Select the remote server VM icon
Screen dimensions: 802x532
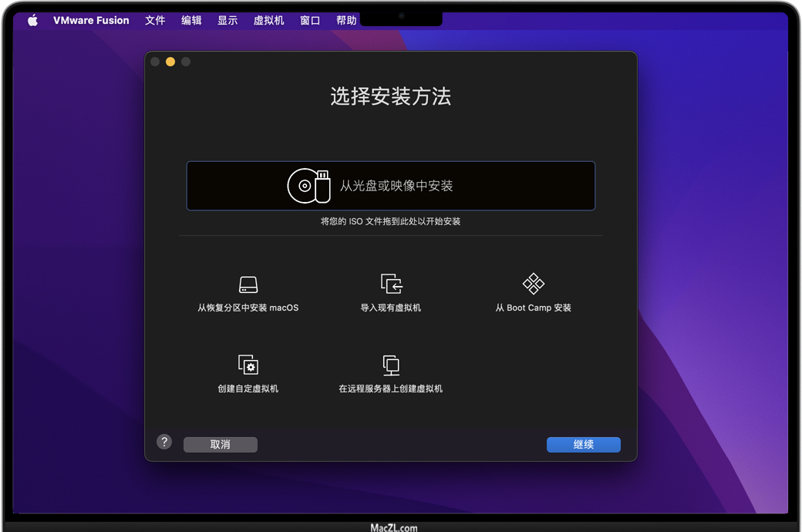[x=391, y=365]
